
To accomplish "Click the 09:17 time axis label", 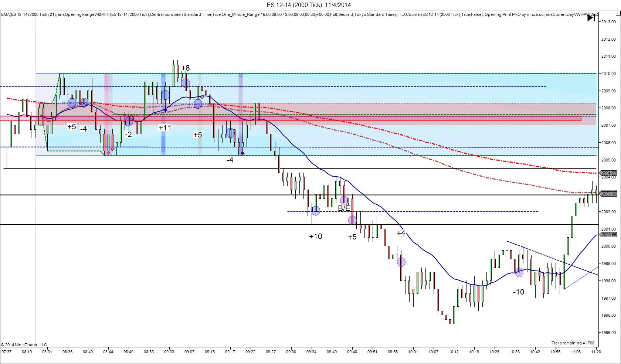I will pos(230,352).
